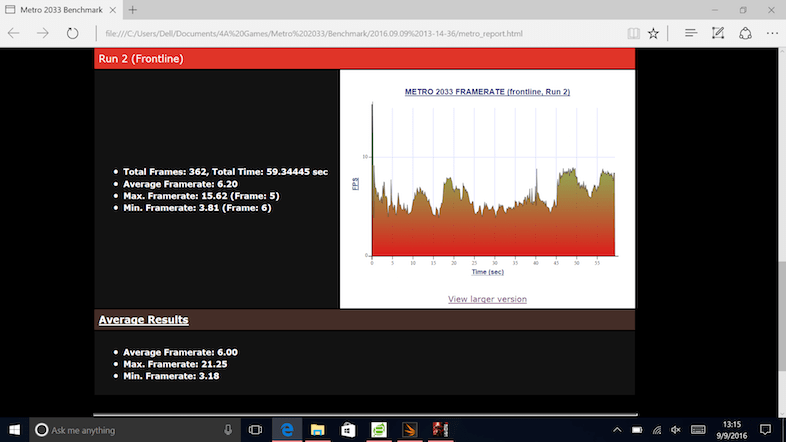Click Max. Framerate: 21.25 text
This screenshot has width=786, height=442.
pos(175,364)
